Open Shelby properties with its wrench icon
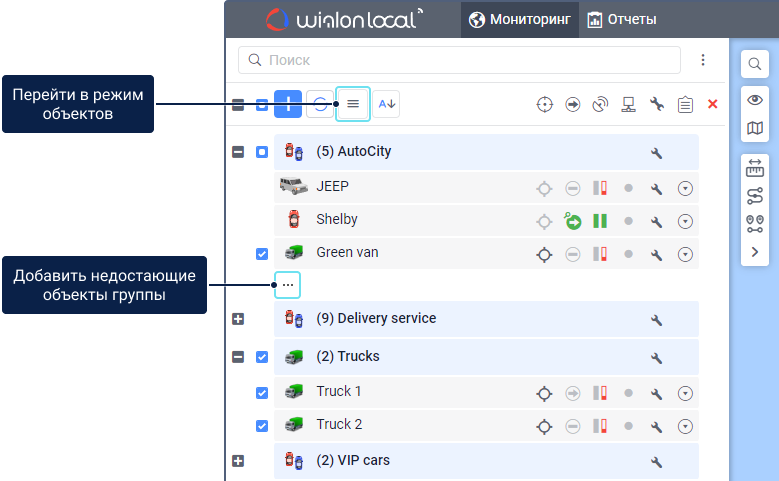The width and height of the screenshot is (779, 481). tap(657, 222)
